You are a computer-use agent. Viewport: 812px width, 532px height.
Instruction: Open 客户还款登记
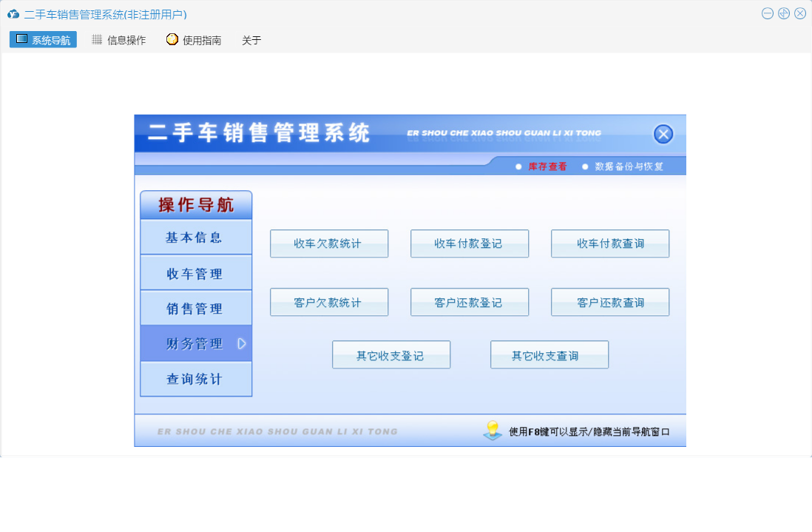tap(469, 302)
